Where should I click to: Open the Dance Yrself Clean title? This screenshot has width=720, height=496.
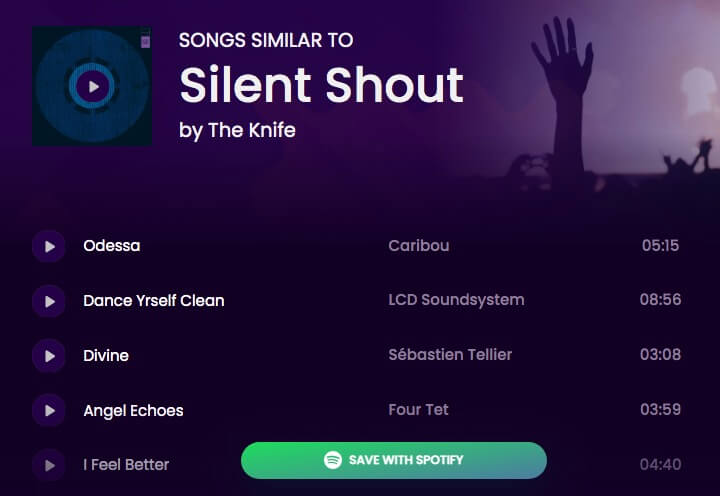click(154, 301)
